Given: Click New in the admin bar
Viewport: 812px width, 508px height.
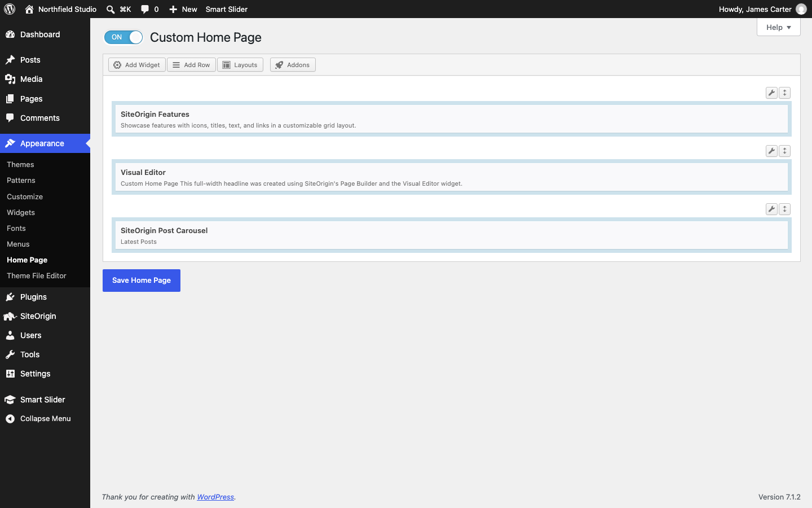Looking at the screenshot, I should coord(183,9).
